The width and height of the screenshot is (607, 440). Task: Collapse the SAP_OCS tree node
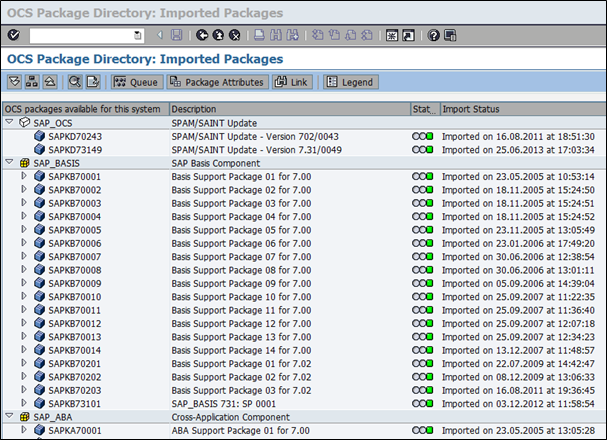tap(10, 122)
